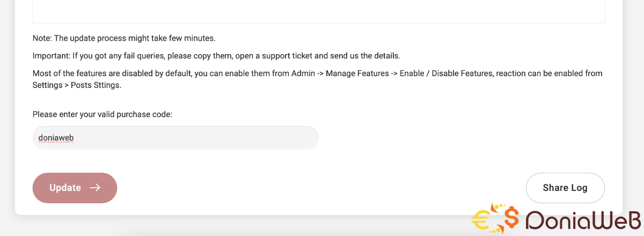This screenshot has height=236, width=644.
Task: Click the 'Important: If you got any fail' line
Action: [x=107, y=56]
